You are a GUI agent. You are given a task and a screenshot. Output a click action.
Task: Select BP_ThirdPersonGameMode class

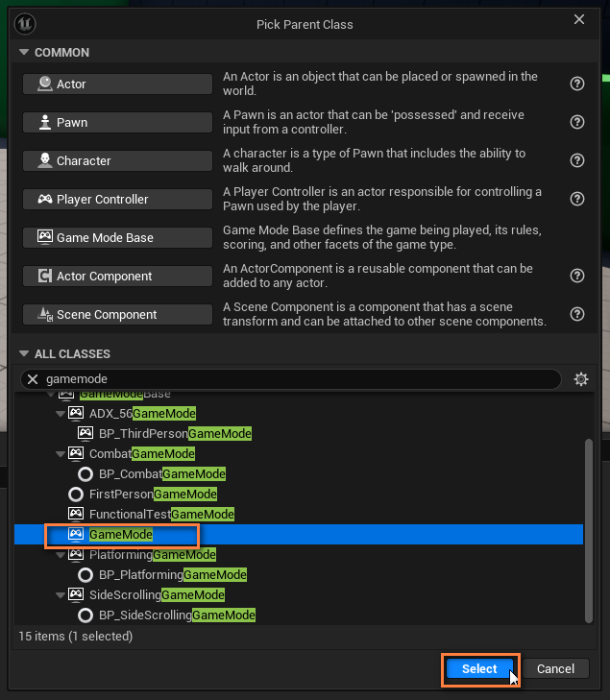pos(175,433)
